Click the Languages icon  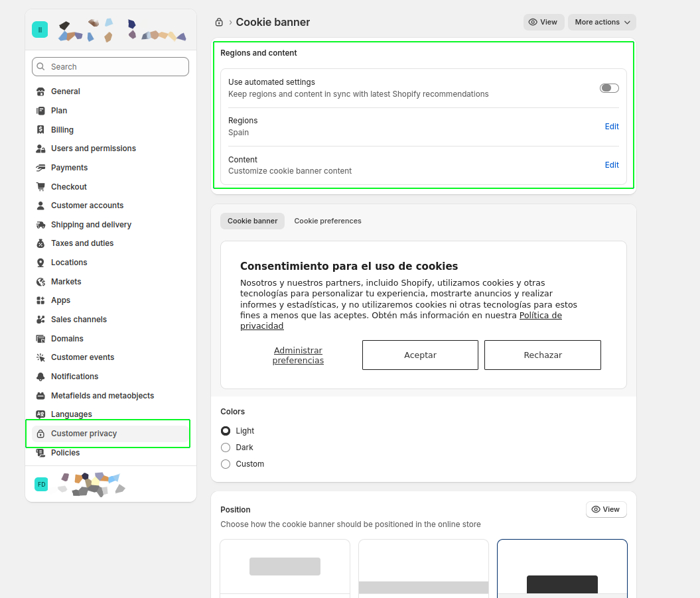[x=40, y=414]
